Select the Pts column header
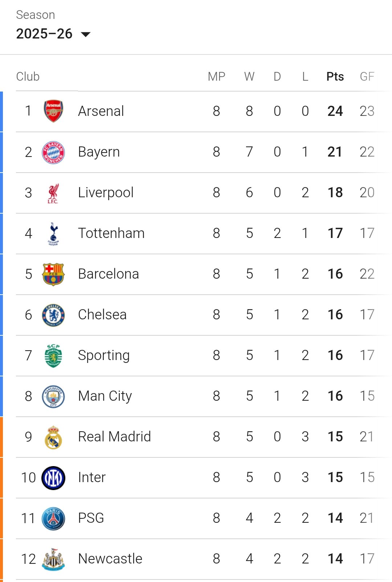Screen dimensions: 392x582 [x=335, y=77]
